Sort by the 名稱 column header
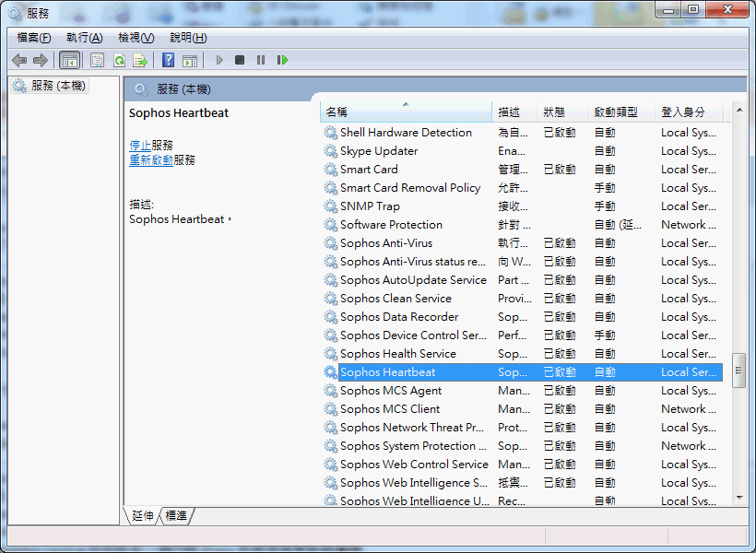The height and width of the screenshot is (553, 756). point(406,112)
